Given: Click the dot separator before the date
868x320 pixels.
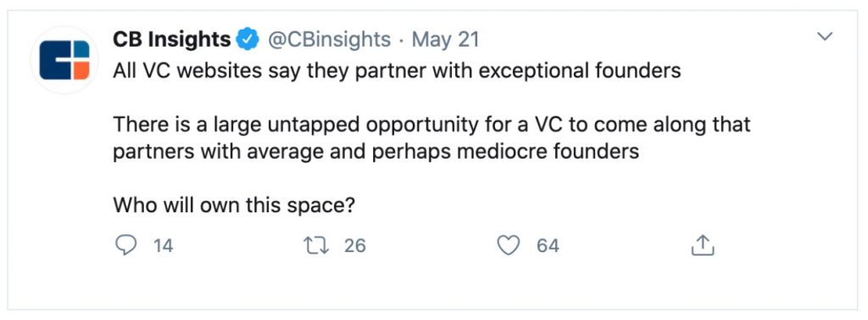Looking at the screenshot, I should click(x=402, y=41).
